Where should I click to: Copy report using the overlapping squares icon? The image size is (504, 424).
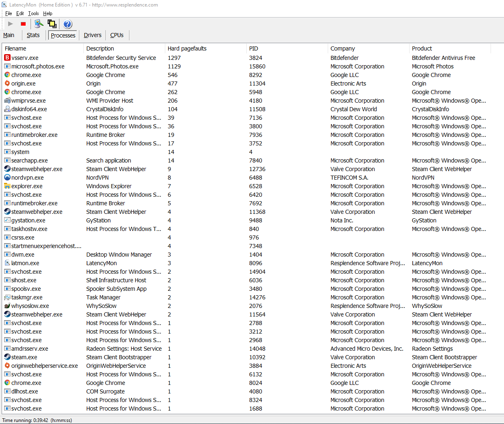click(x=52, y=24)
